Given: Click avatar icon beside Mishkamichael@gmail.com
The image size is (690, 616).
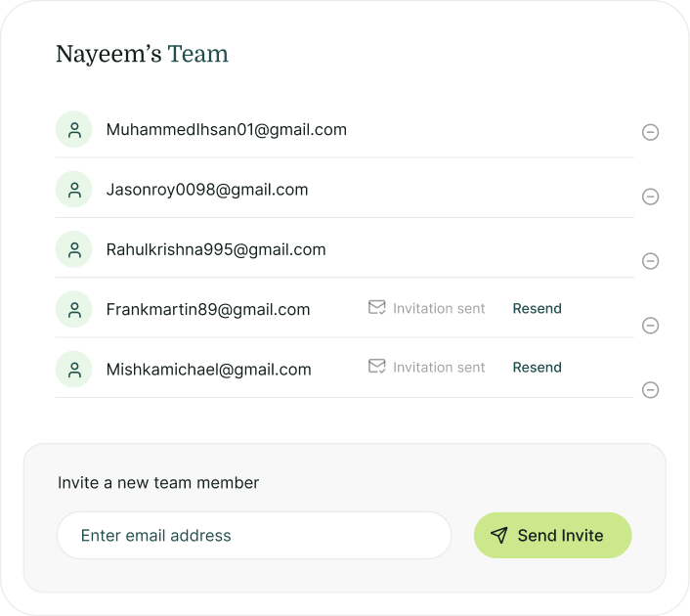Looking at the screenshot, I should (74, 369).
